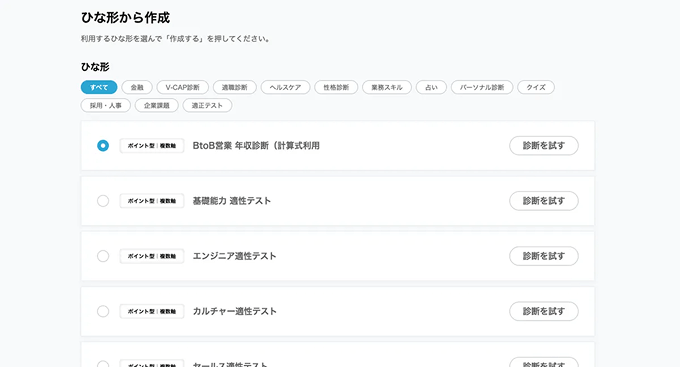
Task: Select the 適正テスト filter chip
Action: pyautogui.click(x=207, y=105)
